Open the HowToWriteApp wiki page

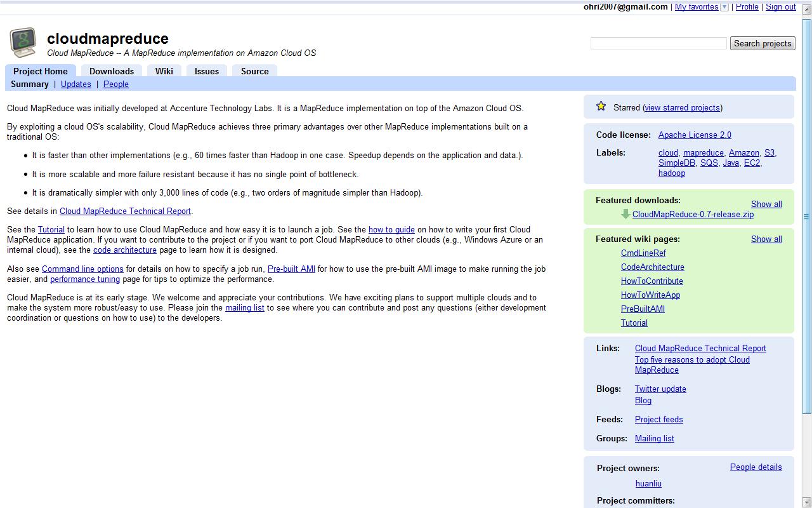point(650,295)
